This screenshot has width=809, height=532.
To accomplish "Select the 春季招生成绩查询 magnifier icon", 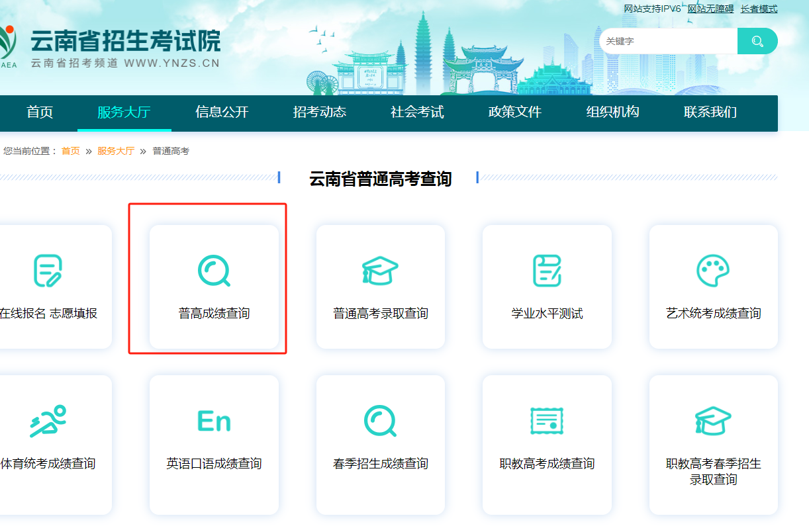I will point(380,421).
